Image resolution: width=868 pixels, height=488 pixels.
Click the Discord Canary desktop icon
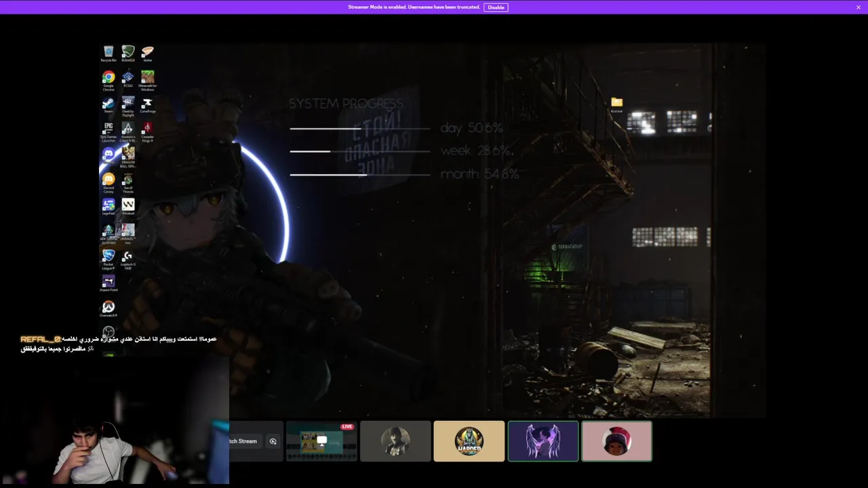(x=108, y=183)
